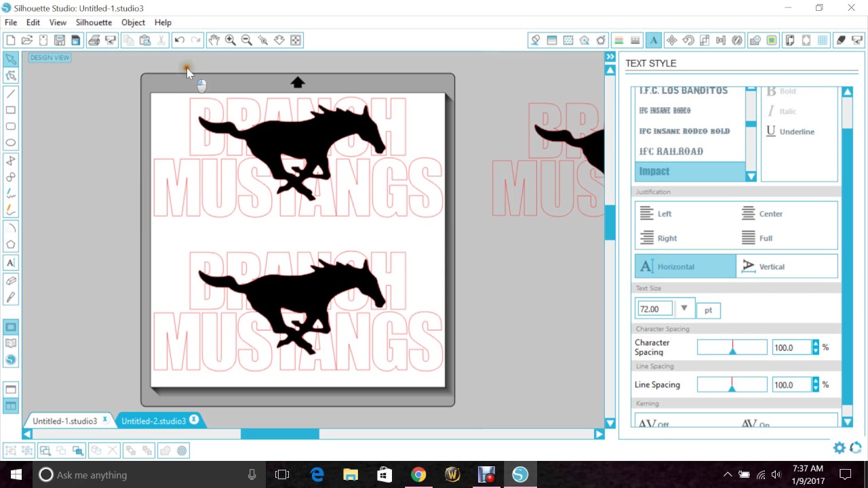Toggle Italic text style

[x=782, y=111]
